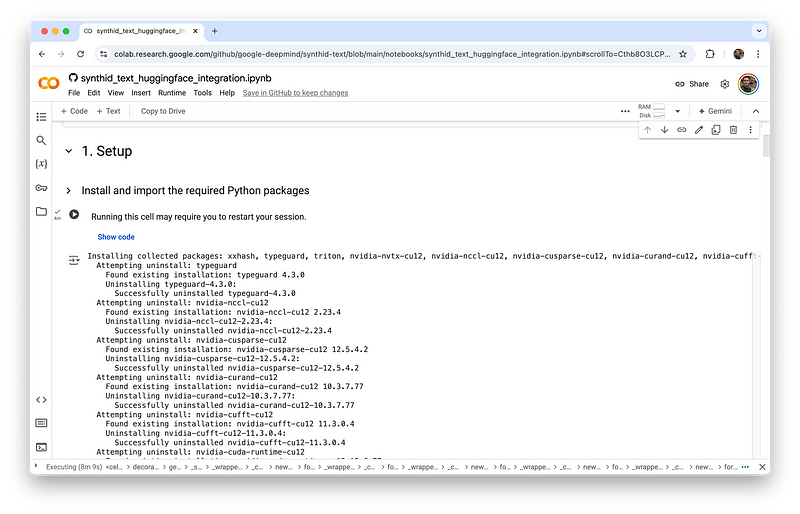The width and height of the screenshot is (800, 514).
Task: Bookmark this page with the star
Action: pyautogui.click(x=683, y=54)
